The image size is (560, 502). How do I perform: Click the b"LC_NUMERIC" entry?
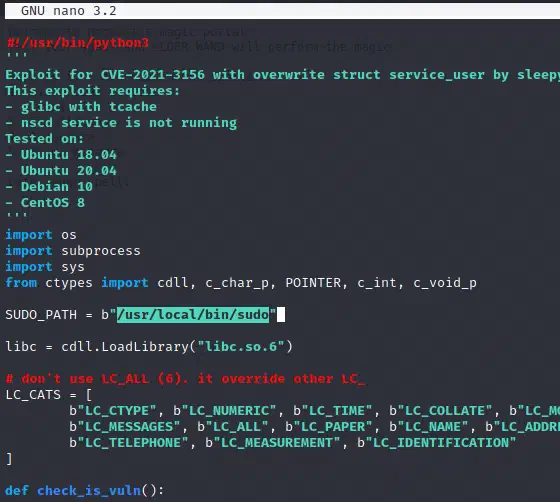pyautogui.click(x=225, y=411)
